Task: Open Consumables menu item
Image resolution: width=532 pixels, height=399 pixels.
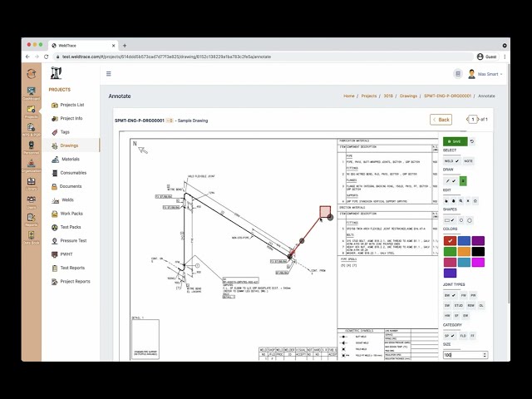Action: [x=73, y=173]
